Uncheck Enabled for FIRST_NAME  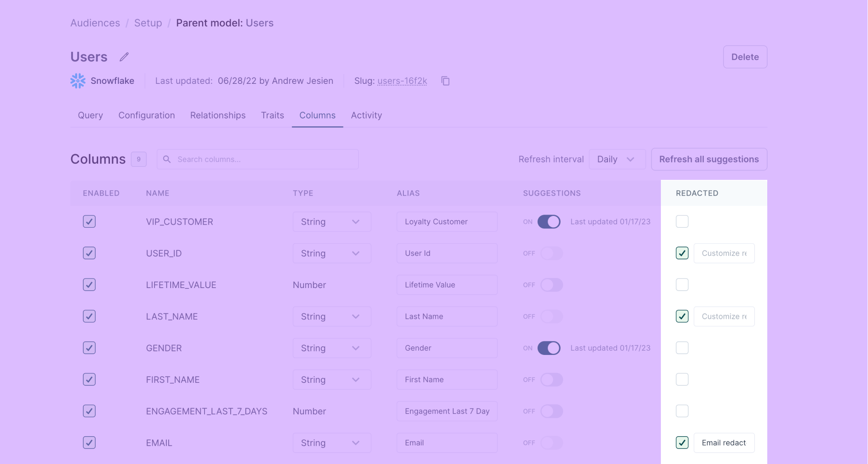(x=89, y=380)
